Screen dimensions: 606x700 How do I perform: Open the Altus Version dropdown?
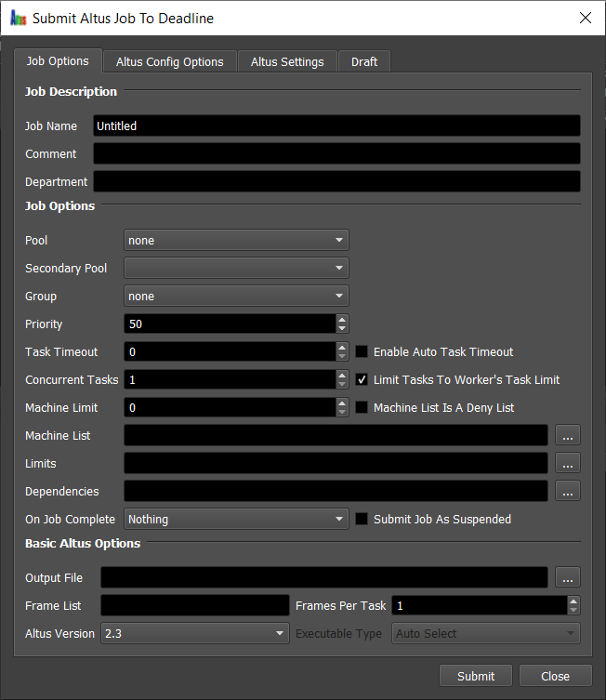tap(195, 633)
